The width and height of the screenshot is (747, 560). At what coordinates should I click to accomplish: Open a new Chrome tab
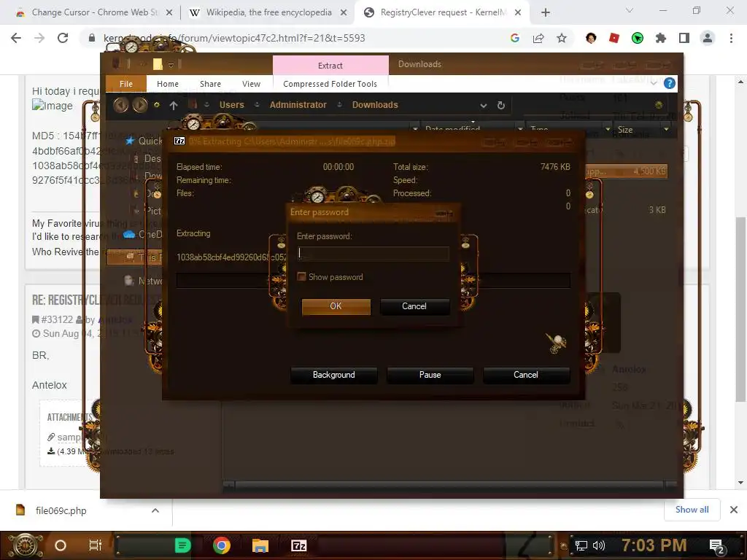(x=546, y=13)
